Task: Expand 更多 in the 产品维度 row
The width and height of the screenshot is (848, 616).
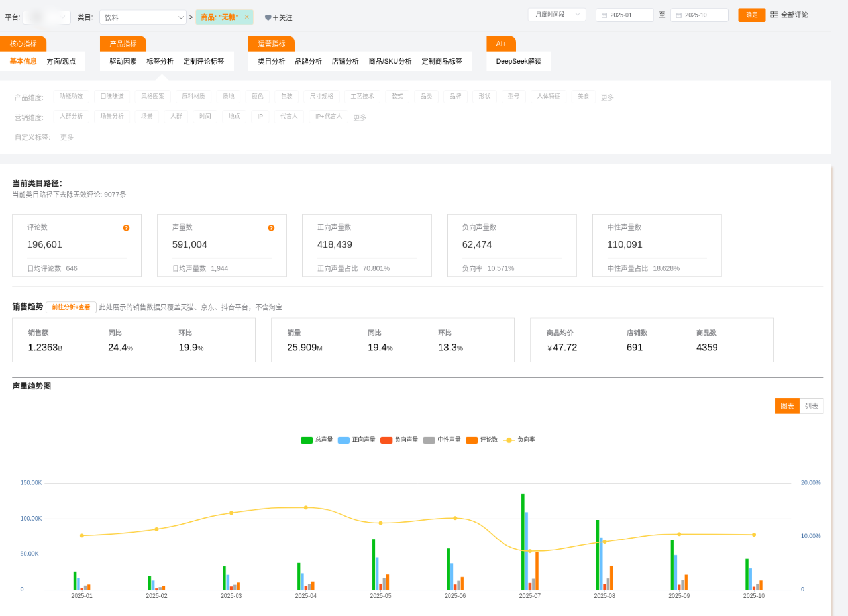Action: pos(607,97)
